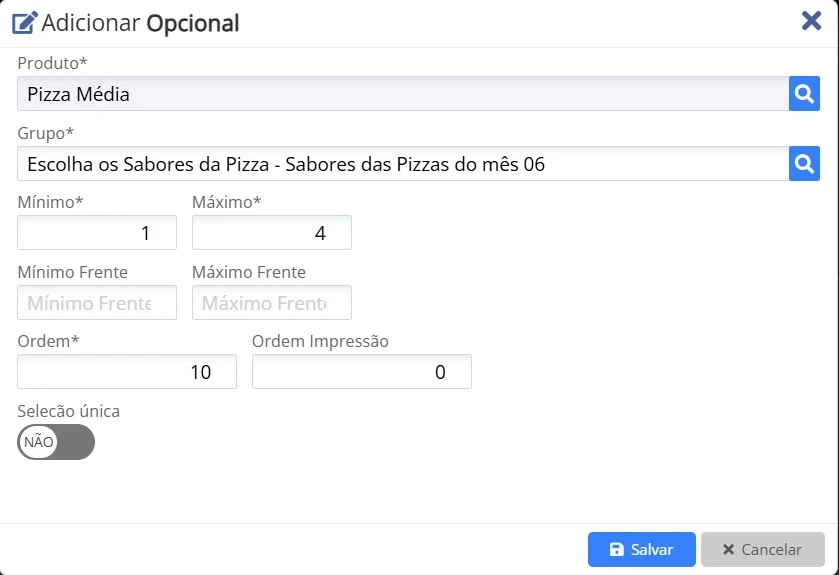Select the Ordem Impressão field with value 0
The height and width of the screenshot is (575, 839).
click(x=362, y=372)
